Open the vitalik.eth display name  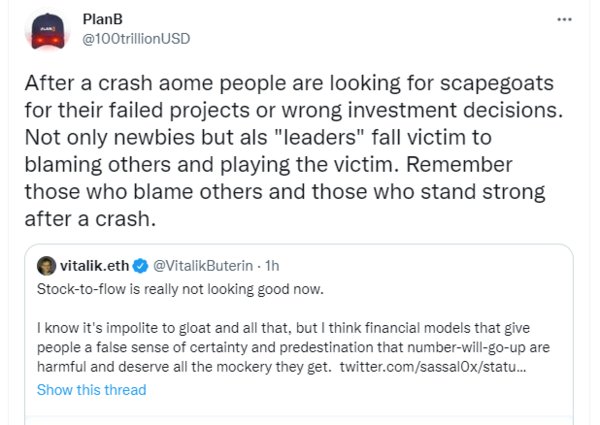[94, 266]
